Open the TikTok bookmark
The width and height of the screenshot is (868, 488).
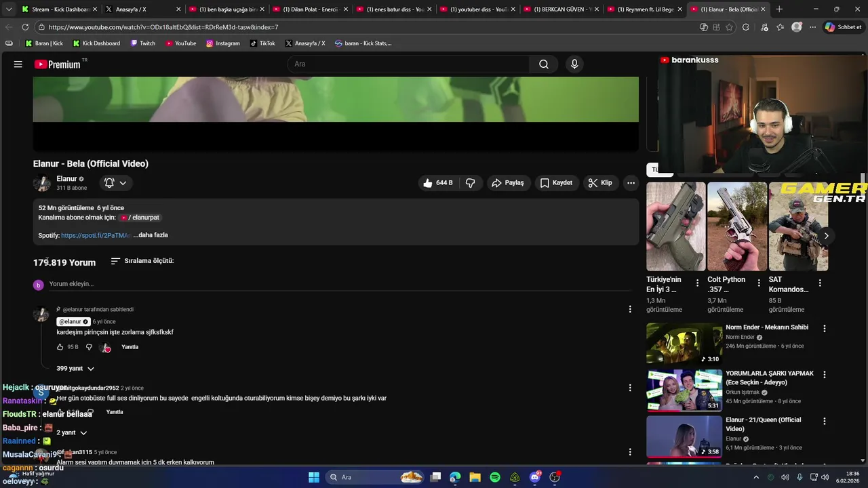coord(262,43)
